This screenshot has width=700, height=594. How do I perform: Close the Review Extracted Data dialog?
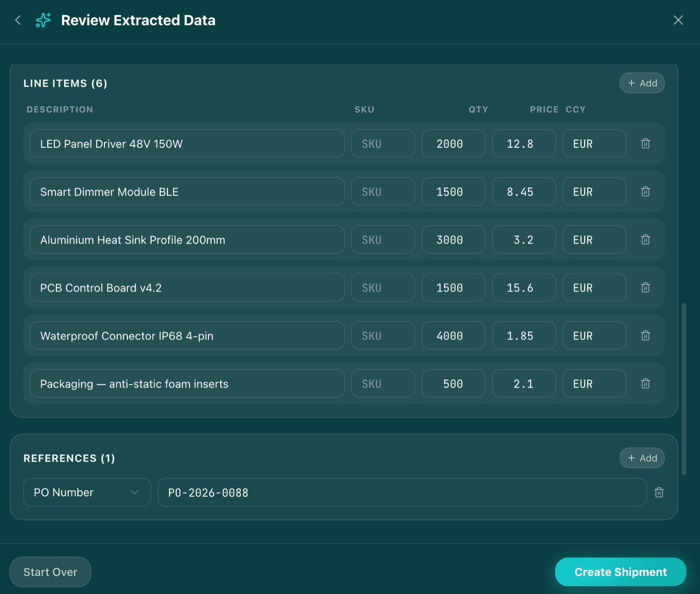[678, 20]
